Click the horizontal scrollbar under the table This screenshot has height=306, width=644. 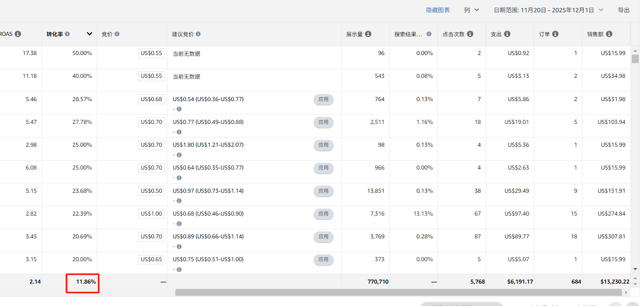pyautogui.click(x=399, y=292)
